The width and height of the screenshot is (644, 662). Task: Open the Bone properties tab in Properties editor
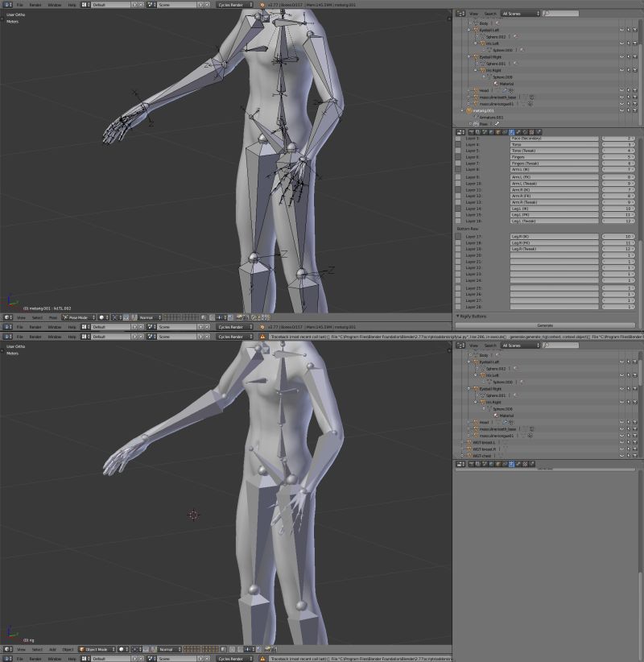[518, 131]
